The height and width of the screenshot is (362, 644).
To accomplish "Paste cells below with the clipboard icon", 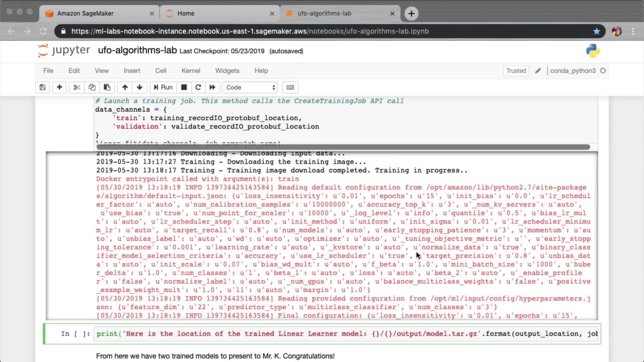I will [107, 87].
